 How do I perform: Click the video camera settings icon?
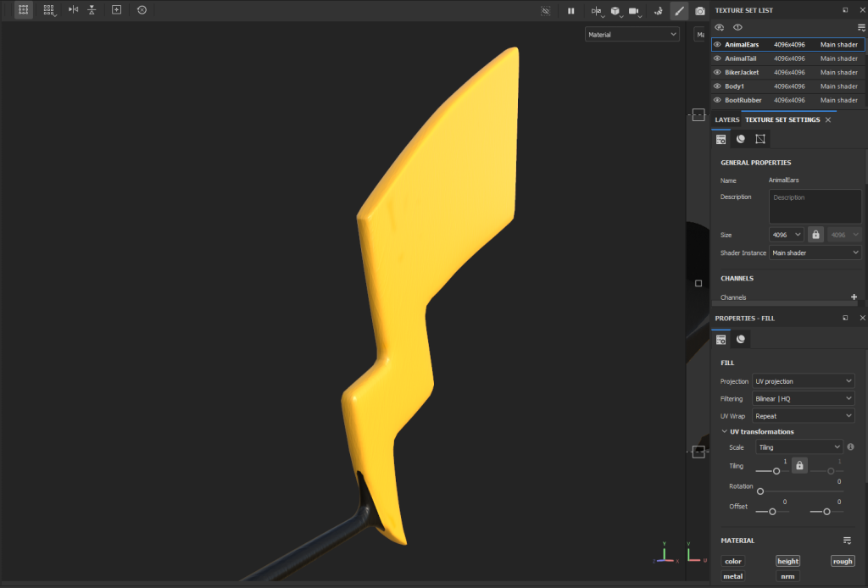(x=633, y=11)
